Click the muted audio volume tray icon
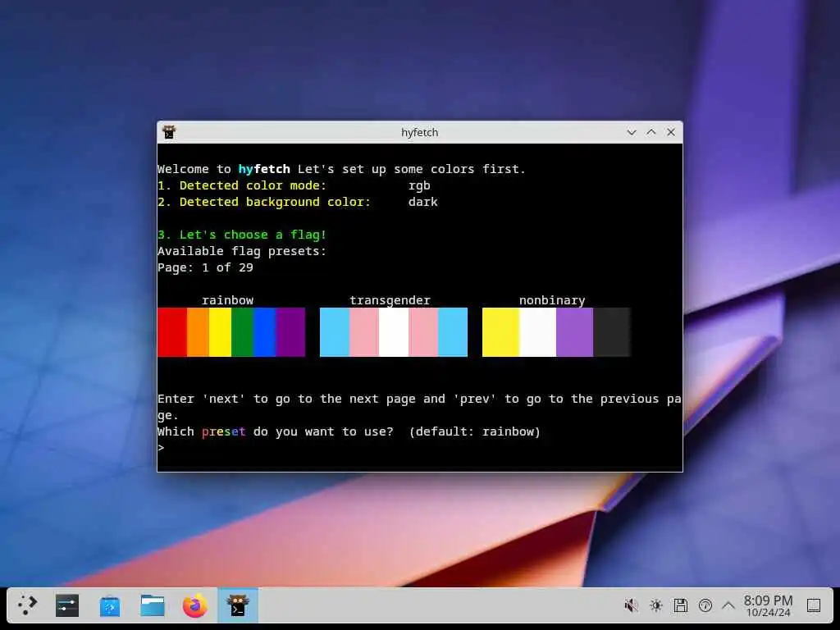840x630 pixels. tap(631, 605)
